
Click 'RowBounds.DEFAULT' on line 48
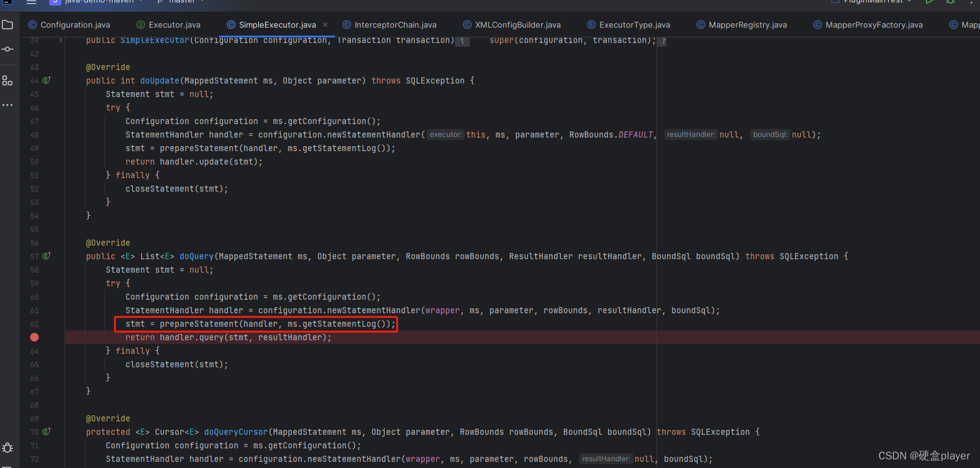click(611, 135)
